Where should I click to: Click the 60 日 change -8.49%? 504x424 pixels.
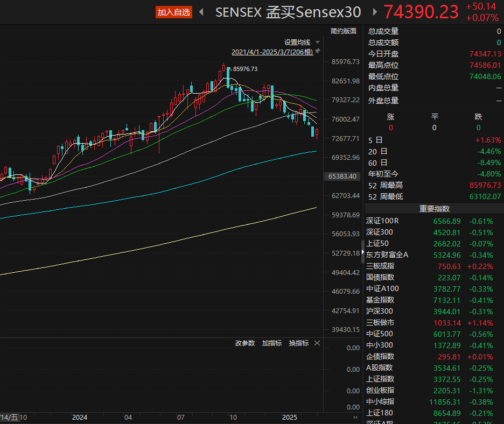489,163
